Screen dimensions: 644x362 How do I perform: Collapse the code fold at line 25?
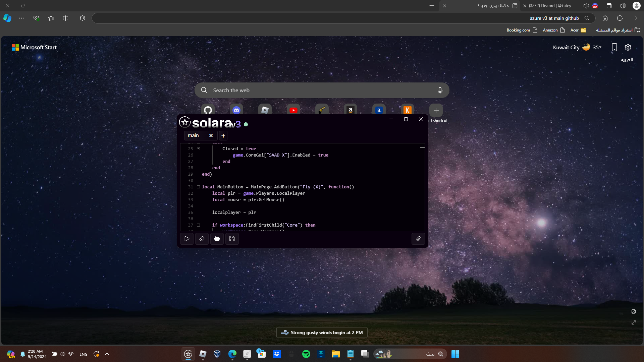198,148
